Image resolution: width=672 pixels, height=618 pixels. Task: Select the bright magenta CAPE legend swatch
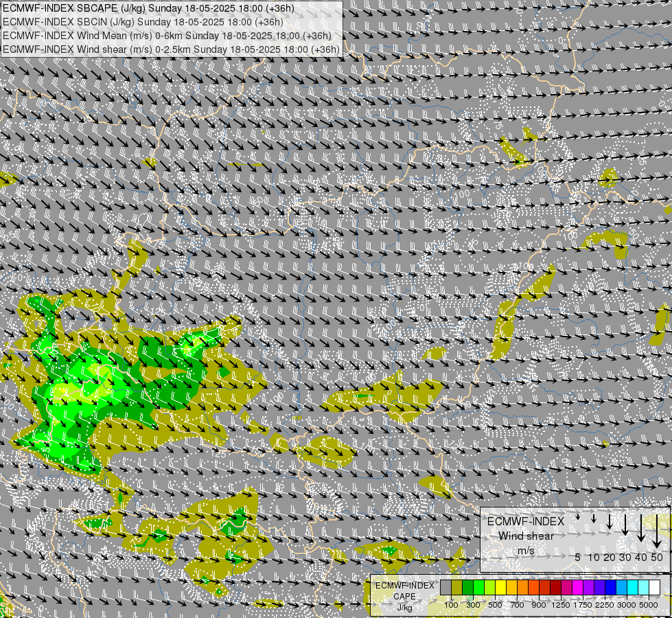click(x=578, y=587)
